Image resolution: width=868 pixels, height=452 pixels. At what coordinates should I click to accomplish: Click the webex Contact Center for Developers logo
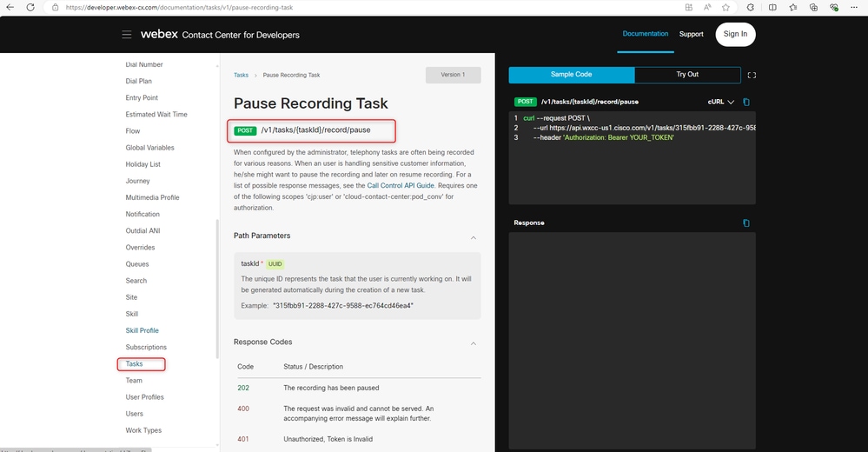(x=220, y=35)
